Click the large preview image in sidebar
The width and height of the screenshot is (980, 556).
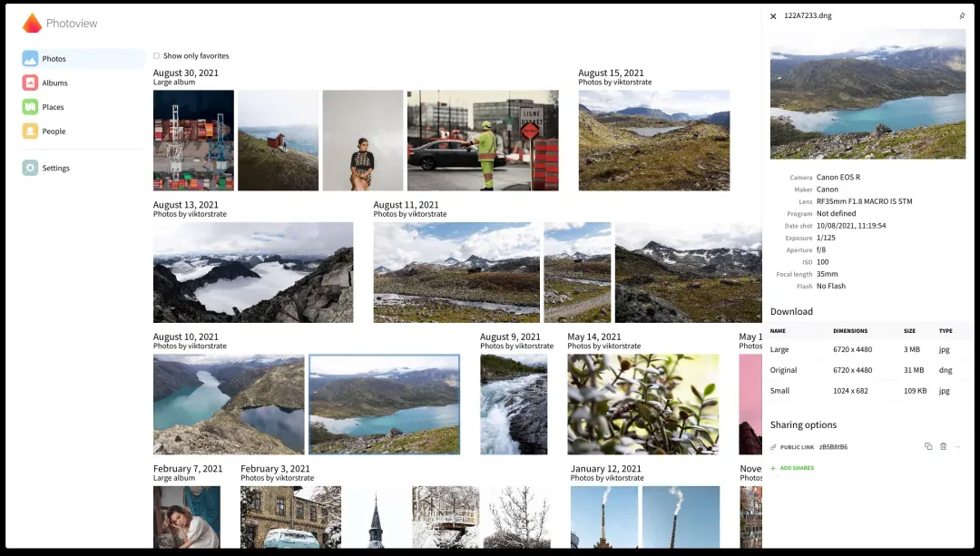pyautogui.click(x=867, y=93)
